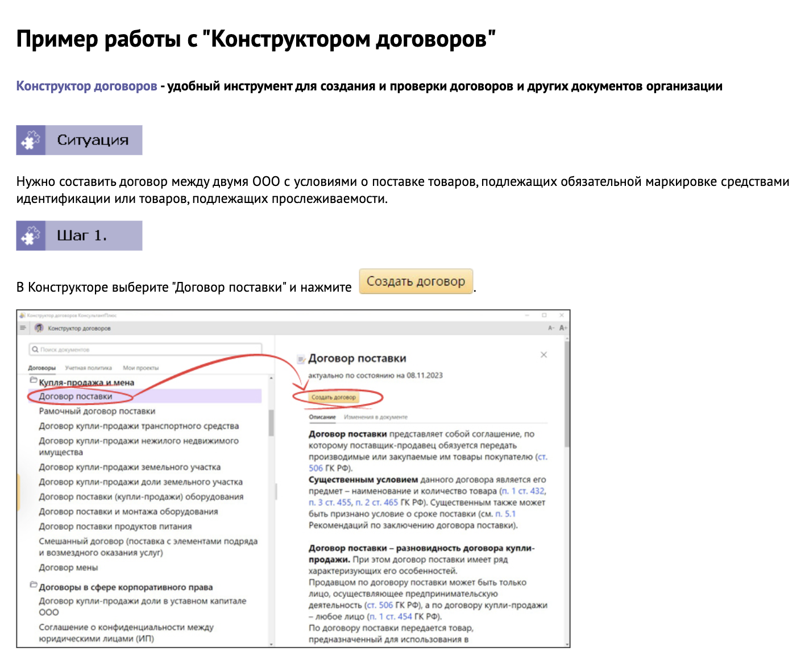Screen dimensions: 805x672
Task: Pick Договор поставки и монтажа оборудования
Action: coord(128,511)
